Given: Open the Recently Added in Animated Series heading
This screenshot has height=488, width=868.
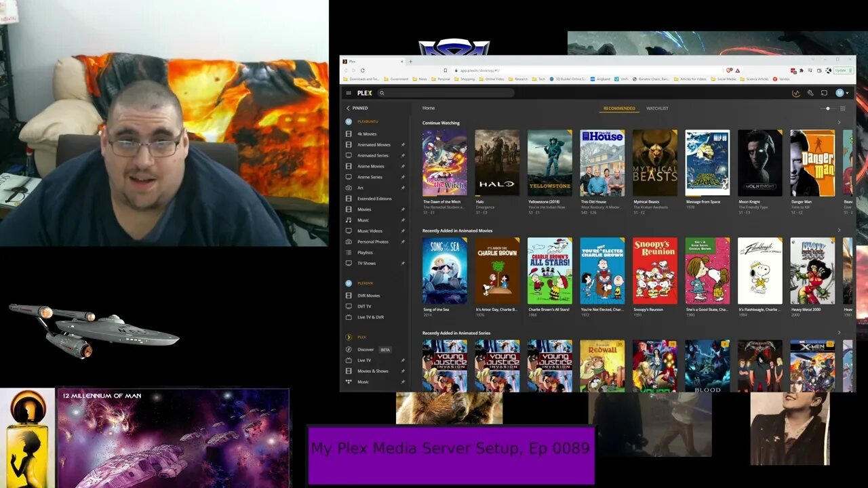Looking at the screenshot, I should click(x=456, y=333).
